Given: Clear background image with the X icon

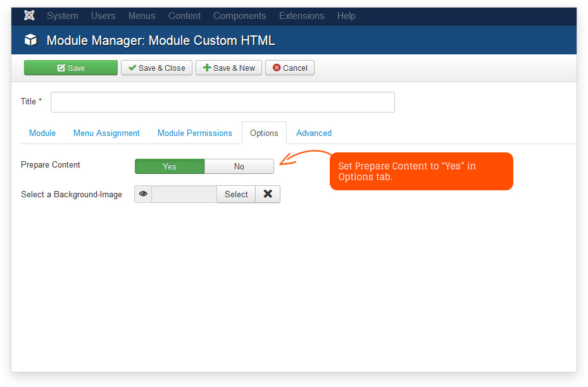Looking at the screenshot, I should pyautogui.click(x=268, y=194).
